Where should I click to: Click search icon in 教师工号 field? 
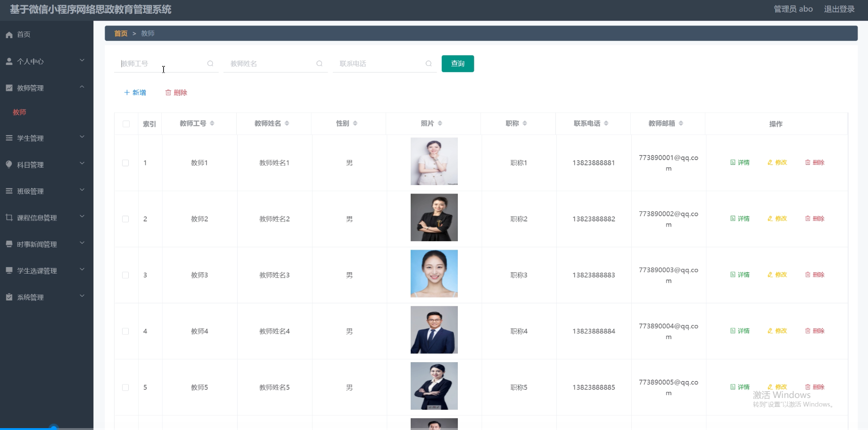[210, 64]
